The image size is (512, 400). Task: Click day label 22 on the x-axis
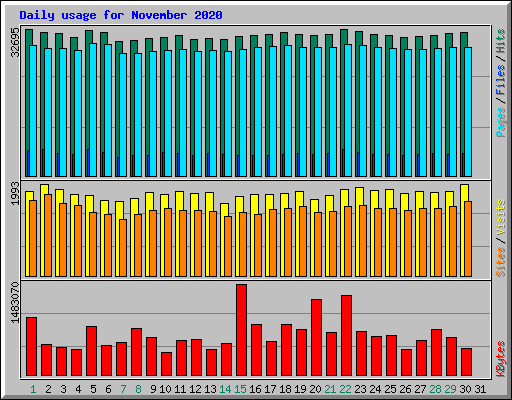tap(345, 389)
